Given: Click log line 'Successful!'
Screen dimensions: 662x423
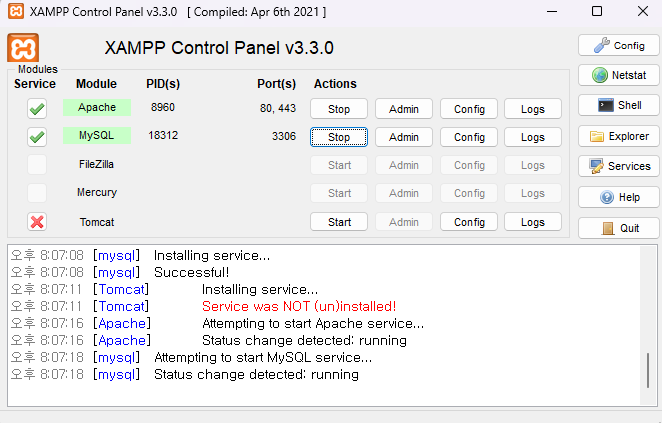Looking at the screenshot, I should click(x=191, y=272).
